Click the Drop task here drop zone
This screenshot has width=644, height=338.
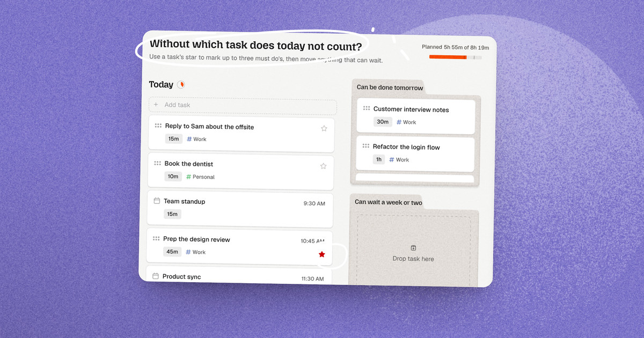tap(413, 250)
